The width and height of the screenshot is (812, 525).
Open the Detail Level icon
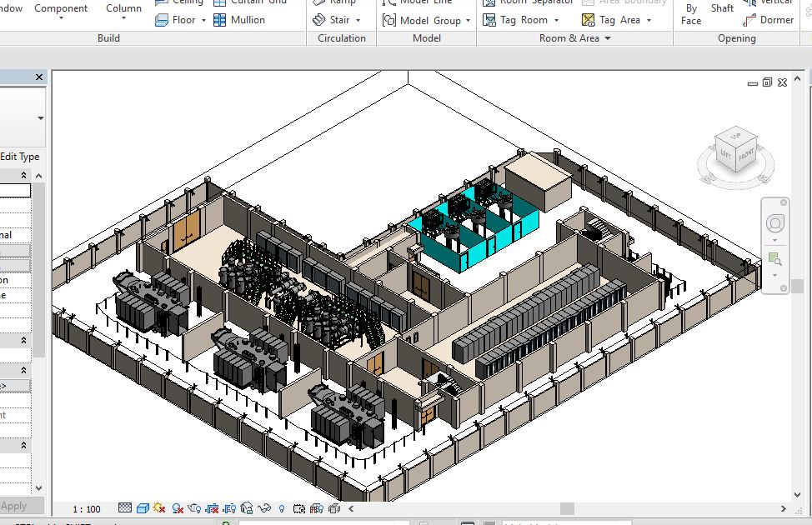(125, 508)
